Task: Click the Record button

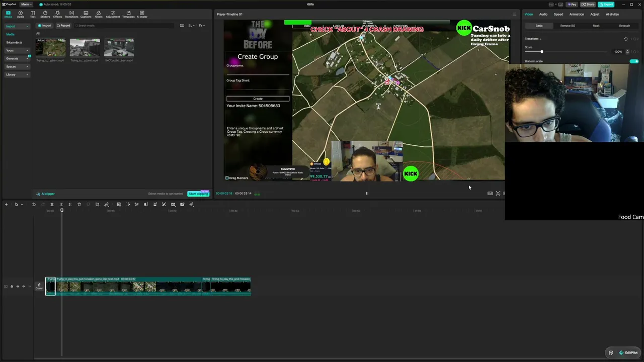Action: pyautogui.click(x=64, y=26)
